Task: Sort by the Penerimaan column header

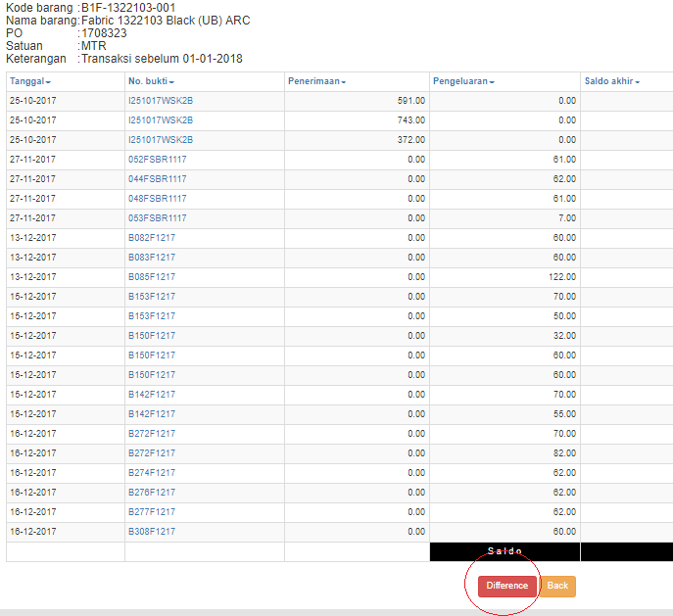Action: pos(316,81)
